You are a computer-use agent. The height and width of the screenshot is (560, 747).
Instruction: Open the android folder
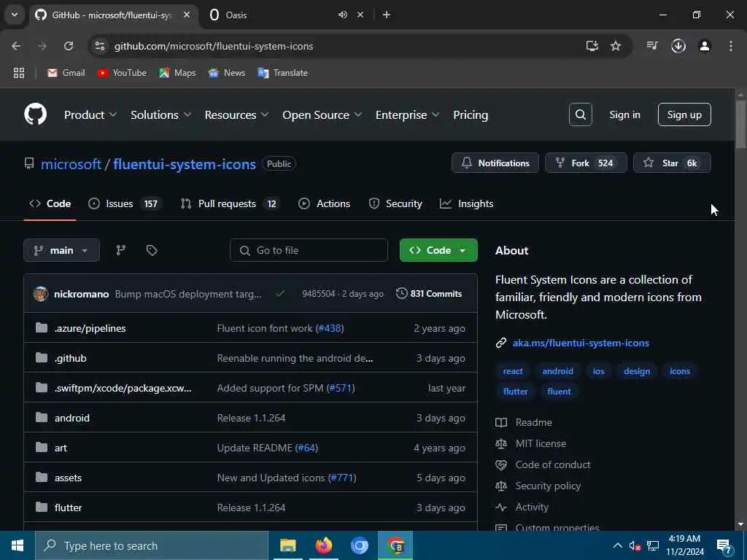click(72, 418)
